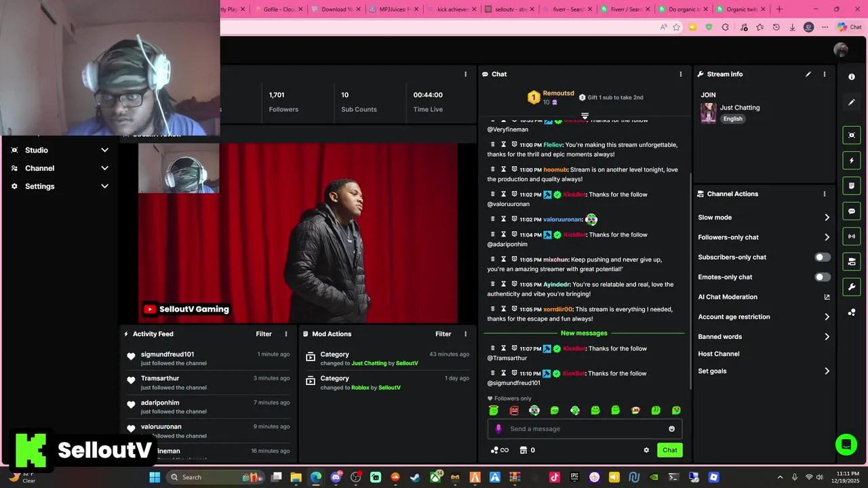This screenshot has width=868, height=488.
Task: Open the green support chat bubble
Action: pos(846,445)
